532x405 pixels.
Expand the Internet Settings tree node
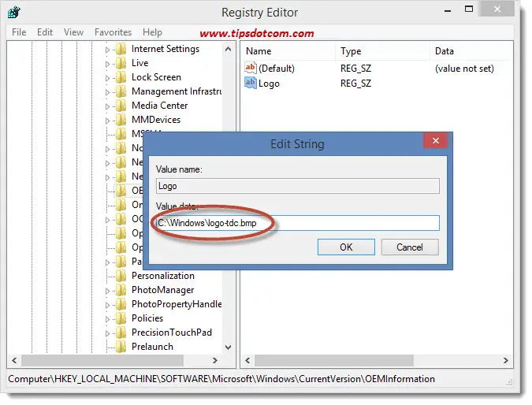coord(108,49)
